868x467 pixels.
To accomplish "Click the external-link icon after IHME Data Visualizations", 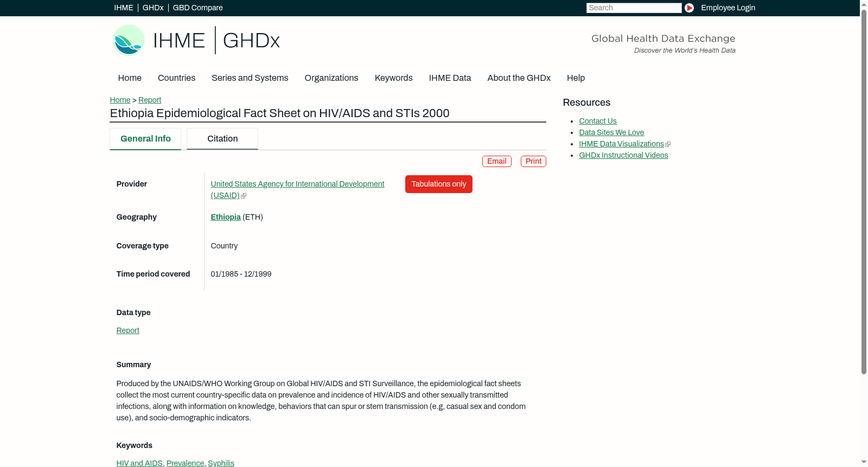I will point(668,144).
